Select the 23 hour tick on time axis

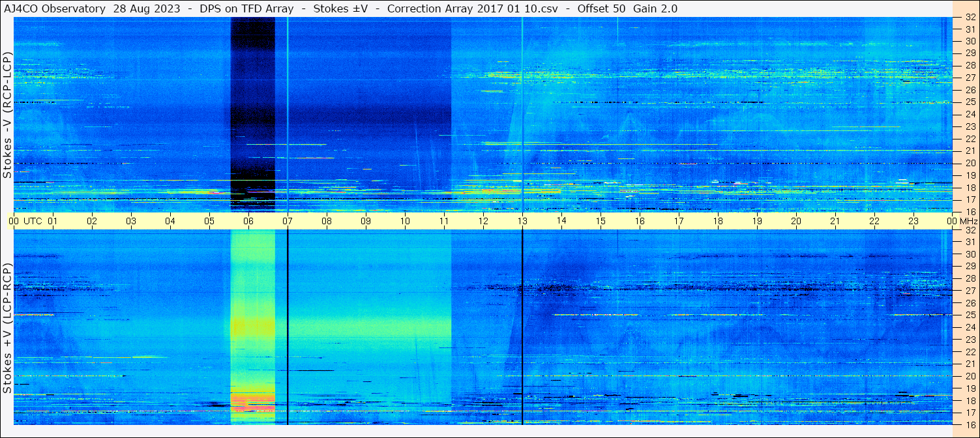[x=913, y=221]
